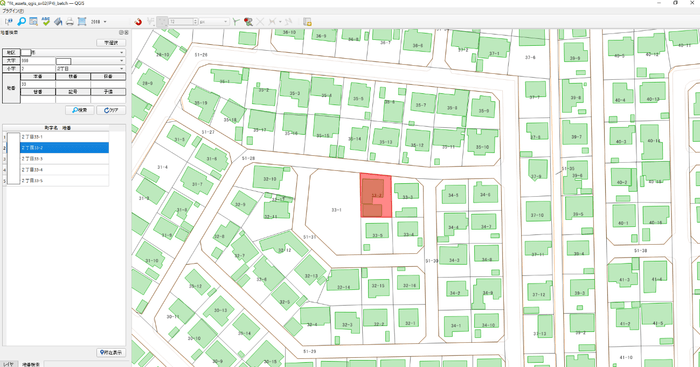Select result row 2丁目33-4
Screen dimensions: 700x367
coord(64,170)
